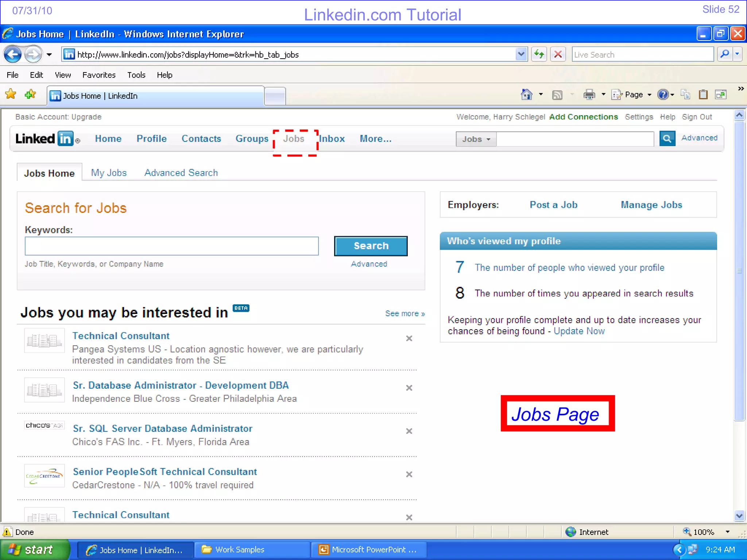Open the Contacts nav item
Image resolution: width=747 pixels, height=560 pixels.
tap(201, 139)
